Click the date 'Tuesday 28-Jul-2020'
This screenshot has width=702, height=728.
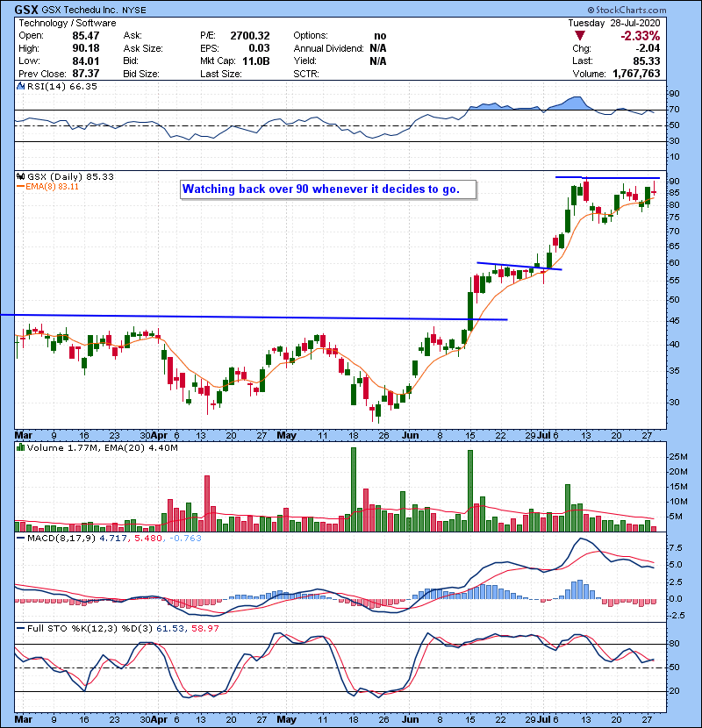click(613, 23)
